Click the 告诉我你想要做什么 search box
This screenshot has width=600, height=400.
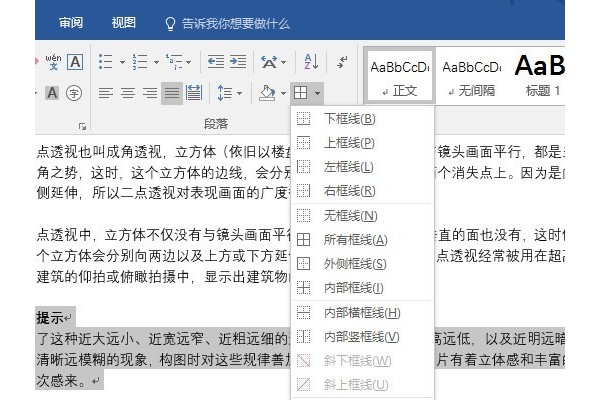coord(235,24)
